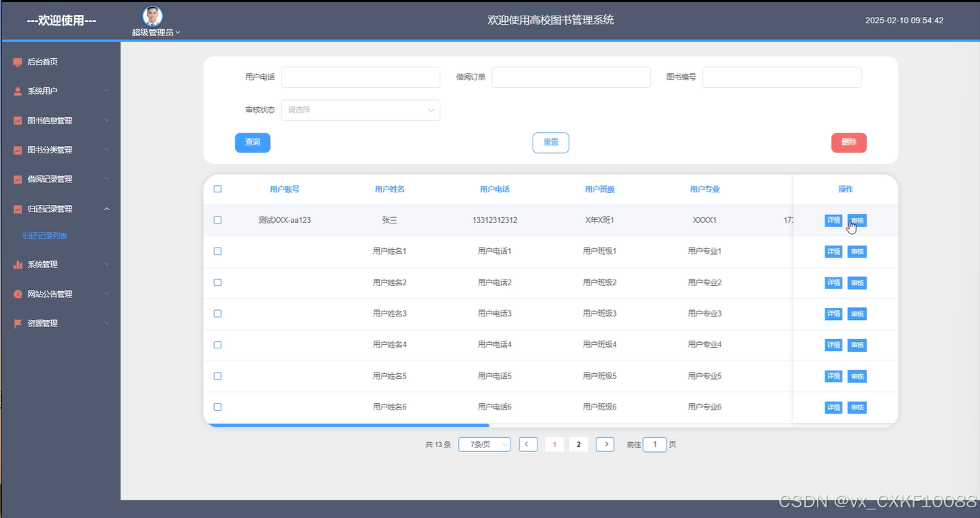Click the 系统用户 person icon
The image size is (980, 518).
click(x=18, y=92)
